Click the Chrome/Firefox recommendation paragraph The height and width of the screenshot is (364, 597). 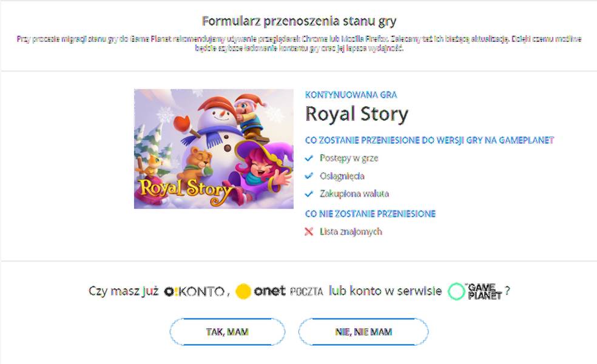(x=298, y=45)
